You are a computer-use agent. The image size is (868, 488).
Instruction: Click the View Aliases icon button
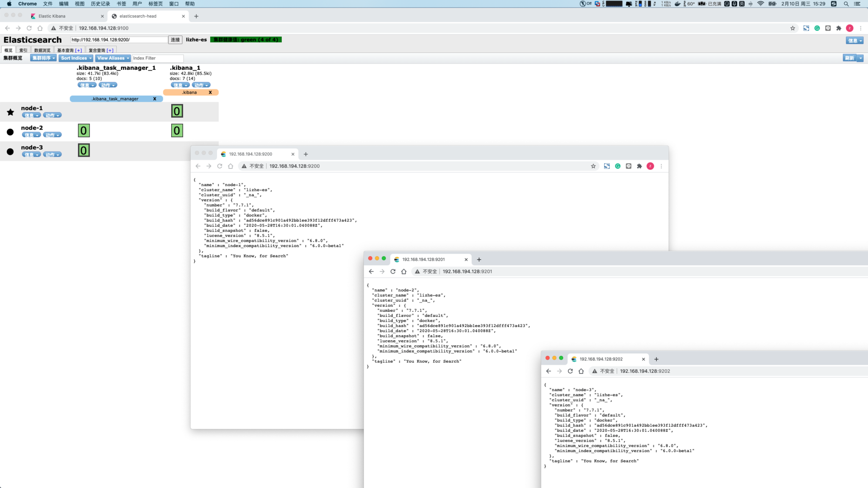click(x=113, y=58)
